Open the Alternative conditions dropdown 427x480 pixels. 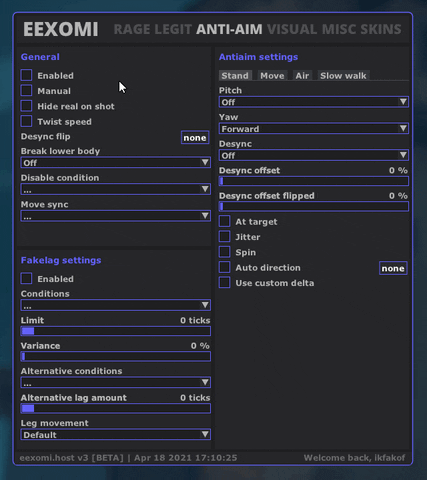point(116,383)
